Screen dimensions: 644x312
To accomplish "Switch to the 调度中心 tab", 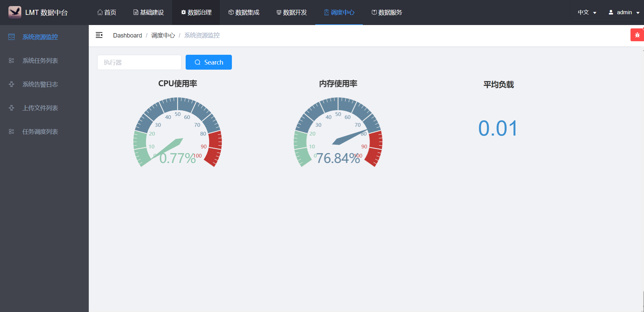I will [x=339, y=12].
